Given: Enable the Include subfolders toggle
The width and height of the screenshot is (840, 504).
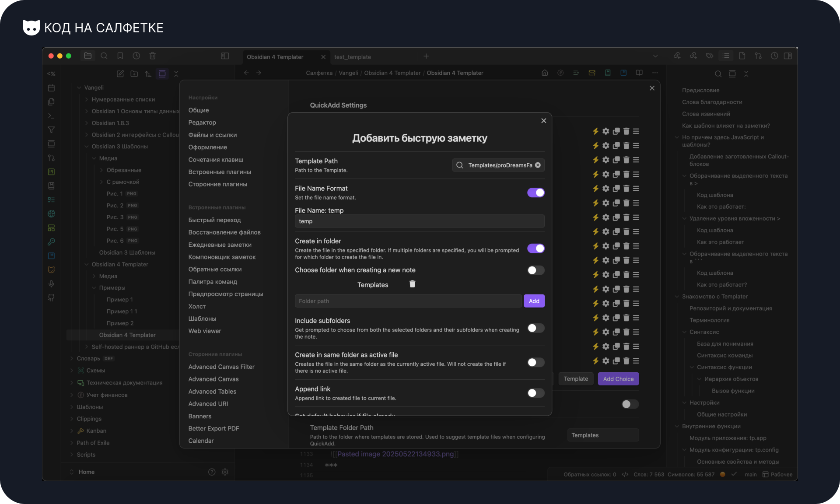Looking at the screenshot, I should pos(536,328).
